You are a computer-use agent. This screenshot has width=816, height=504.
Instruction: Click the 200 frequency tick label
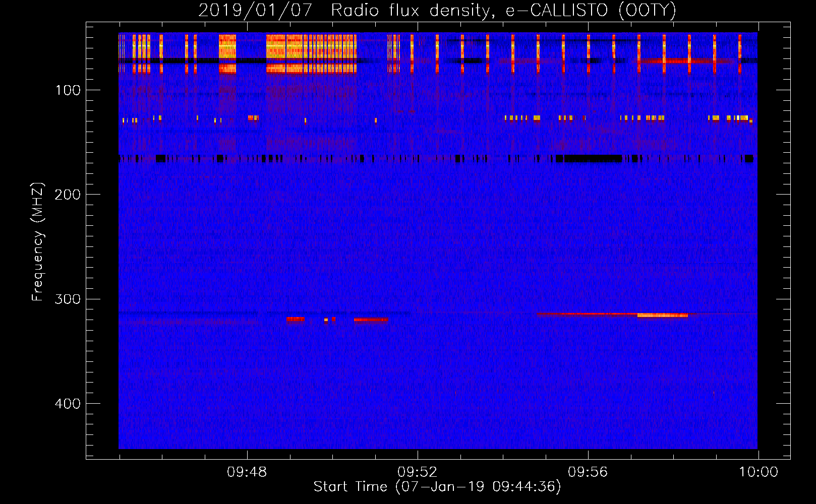68,195
